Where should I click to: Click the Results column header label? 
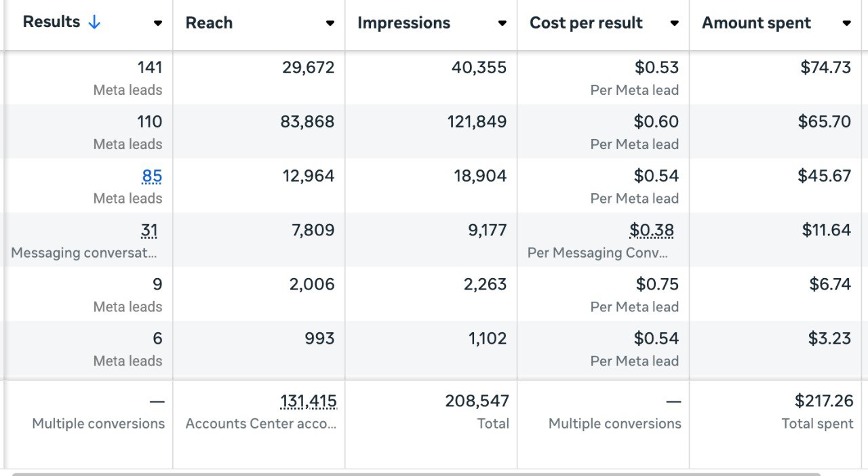(52, 22)
